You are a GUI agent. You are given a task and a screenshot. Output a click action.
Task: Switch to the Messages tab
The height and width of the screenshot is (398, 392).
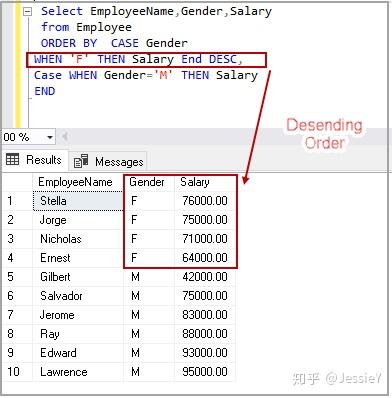point(108,162)
